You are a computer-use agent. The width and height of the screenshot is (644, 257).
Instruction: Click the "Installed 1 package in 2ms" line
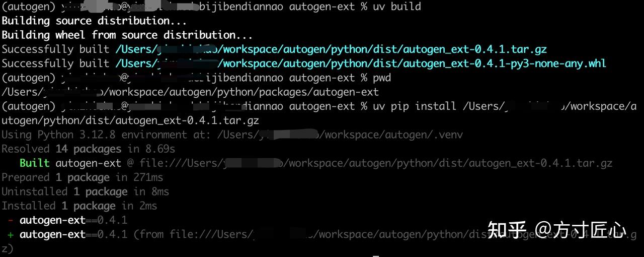coord(79,206)
